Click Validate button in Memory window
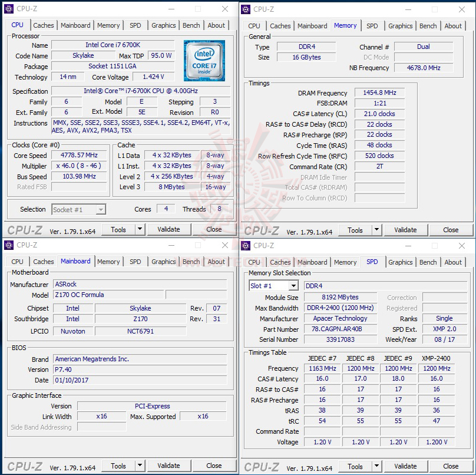 coord(405,230)
